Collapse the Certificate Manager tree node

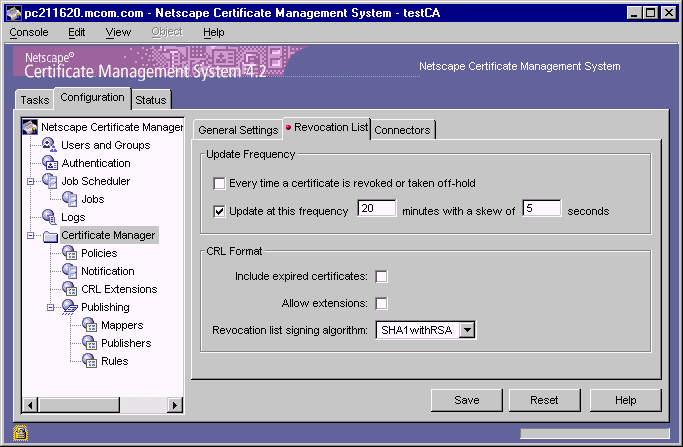coord(30,235)
